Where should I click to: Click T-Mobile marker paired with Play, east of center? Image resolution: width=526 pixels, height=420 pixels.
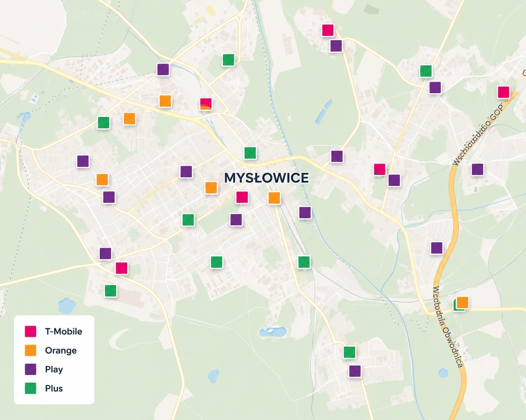(x=380, y=169)
